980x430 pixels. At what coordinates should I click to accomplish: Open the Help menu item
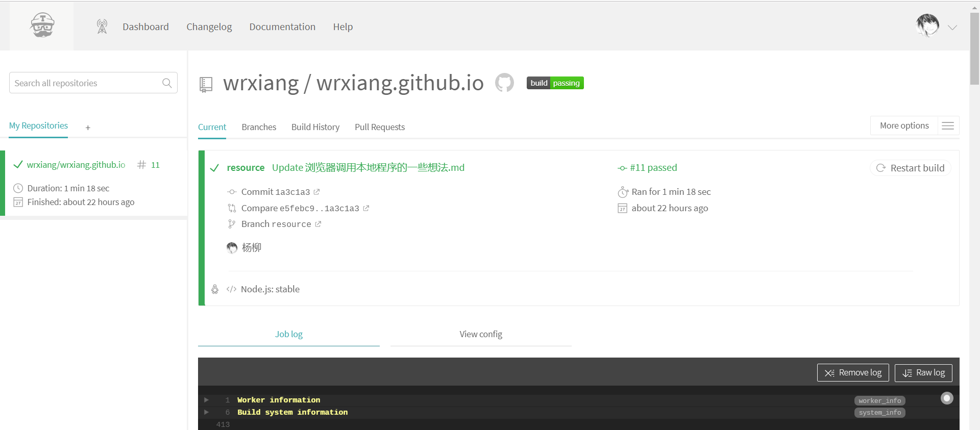click(x=343, y=27)
